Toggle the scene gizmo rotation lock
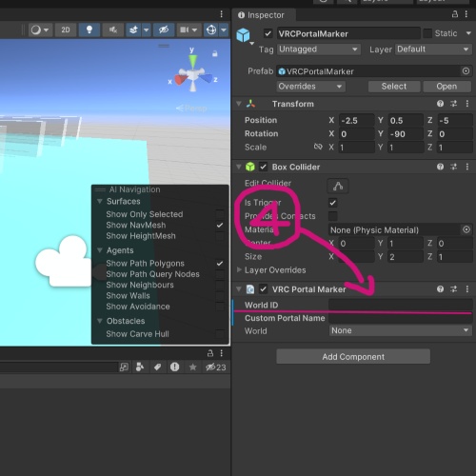The width and height of the screenshot is (476, 476). tap(215, 53)
